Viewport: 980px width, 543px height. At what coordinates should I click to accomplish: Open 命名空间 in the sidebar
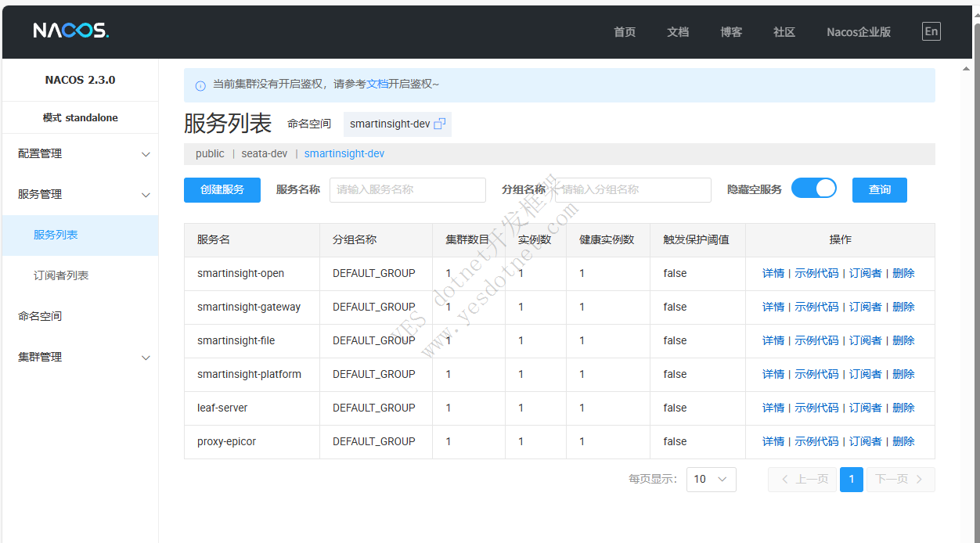[x=80, y=316]
